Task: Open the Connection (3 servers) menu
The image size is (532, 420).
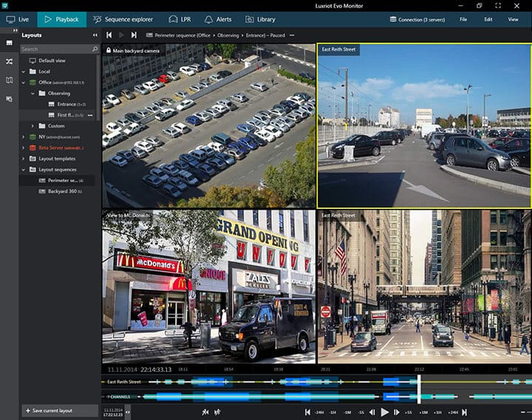Action: pyautogui.click(x=416, y=19)
